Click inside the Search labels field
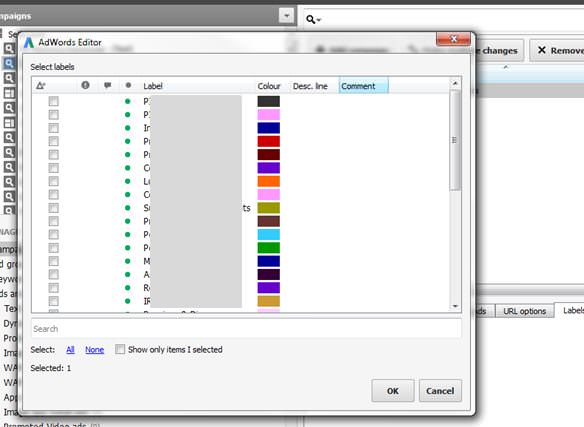The width and height of the screenshot is (584, 427). 246,329
